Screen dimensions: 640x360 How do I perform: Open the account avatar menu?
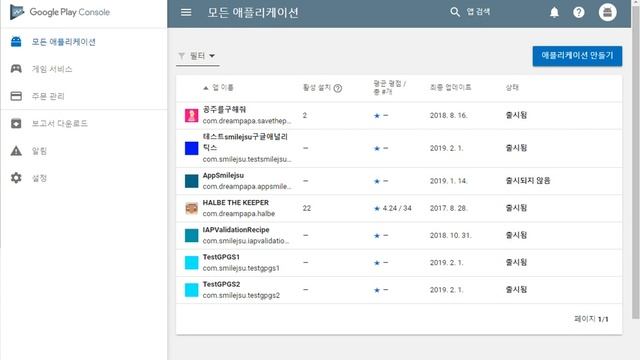[x=607, y=12]
